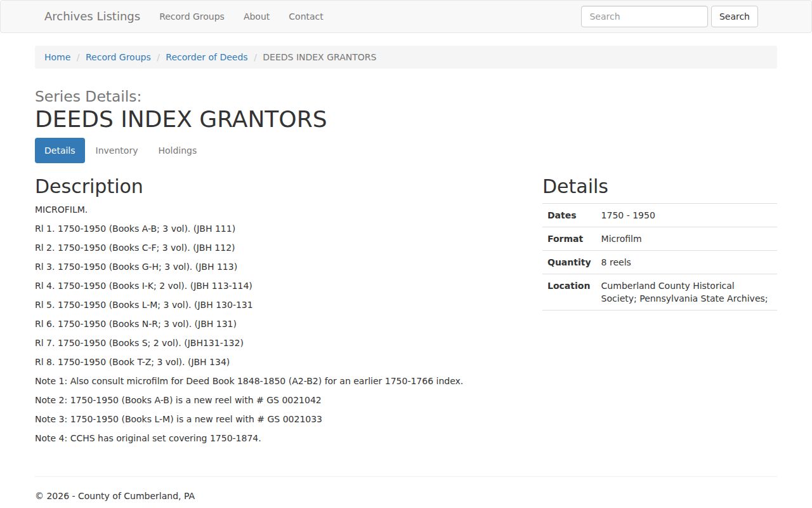
Task: Focus the Search input field
Action: (644, 17)
